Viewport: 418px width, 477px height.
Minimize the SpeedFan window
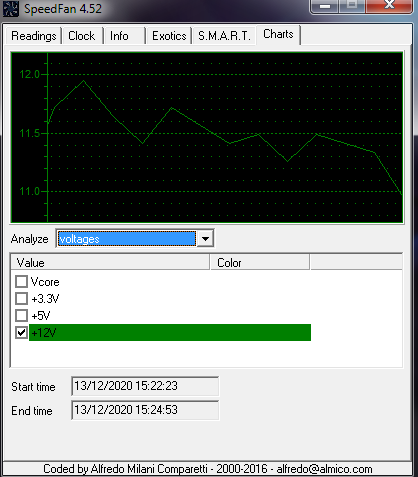(325, 6)
